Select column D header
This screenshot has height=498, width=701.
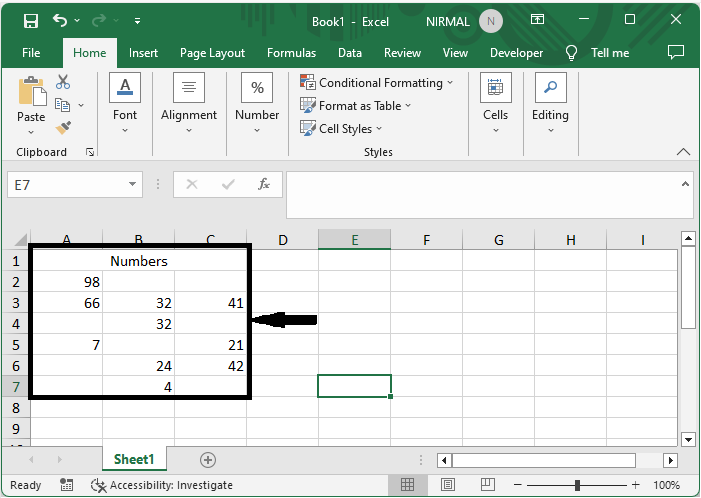pos(283,240)
